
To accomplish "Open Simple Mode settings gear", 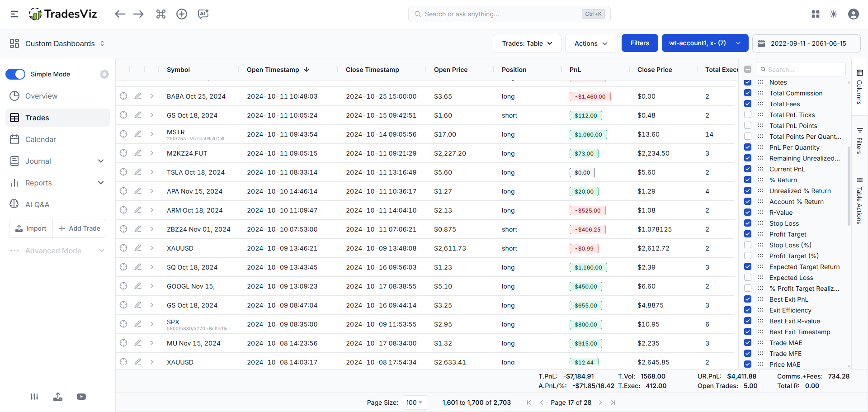I will (104, 74).
